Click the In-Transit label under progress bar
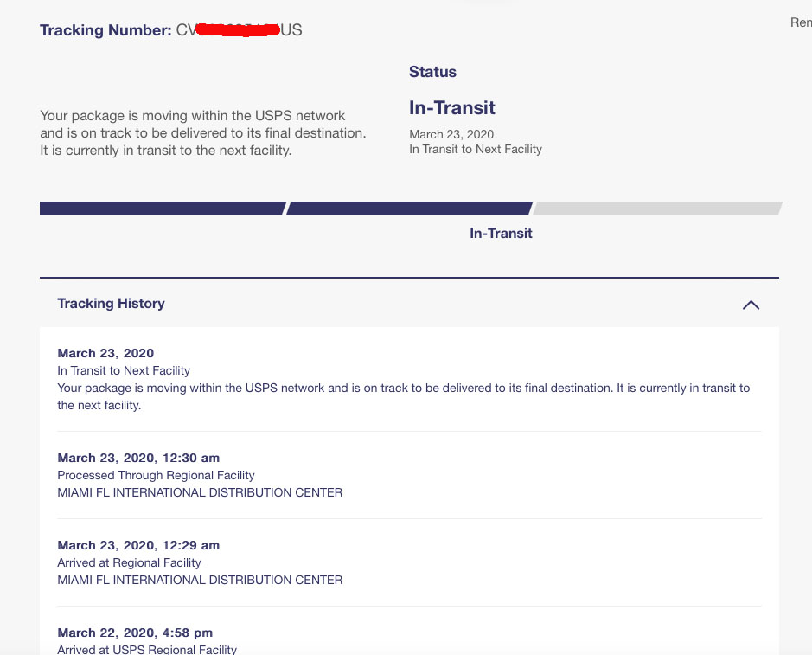Viewport: 812px width, 655px height. 501,234
